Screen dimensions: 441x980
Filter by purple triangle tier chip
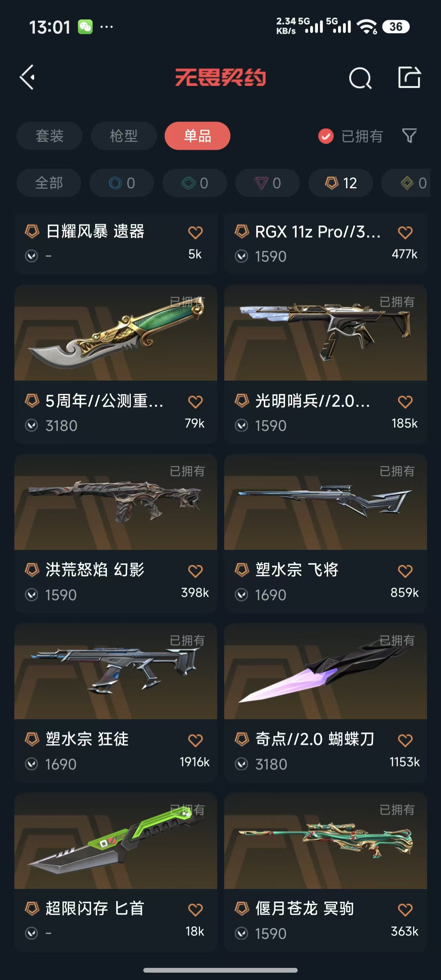[267, 183]
